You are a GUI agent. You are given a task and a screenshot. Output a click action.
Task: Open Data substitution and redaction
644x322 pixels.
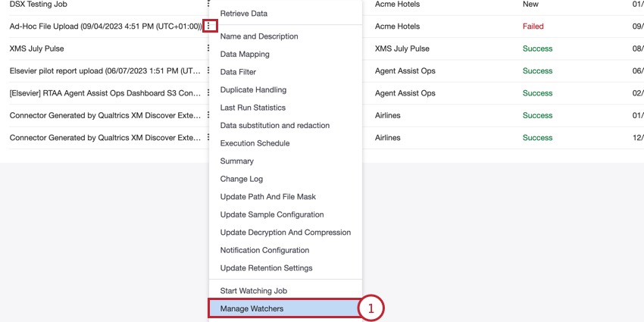click(274, 125)
